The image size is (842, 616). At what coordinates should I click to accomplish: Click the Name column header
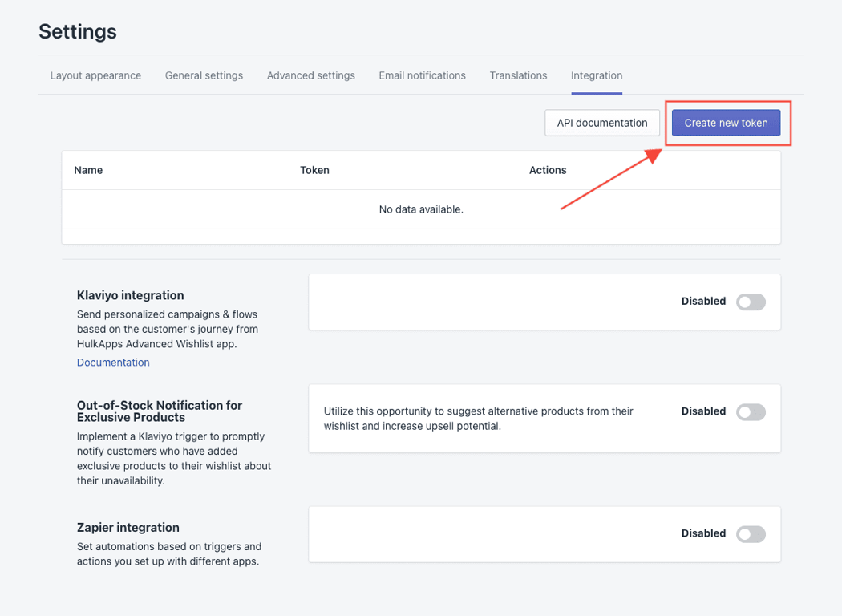(x=88, y=170)
